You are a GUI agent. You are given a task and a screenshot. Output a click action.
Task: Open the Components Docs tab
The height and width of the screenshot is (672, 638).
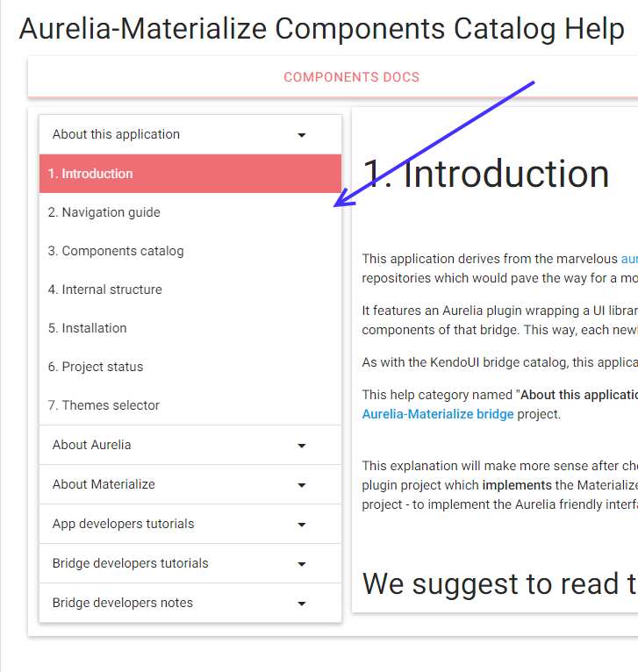(x=351, y=77)
